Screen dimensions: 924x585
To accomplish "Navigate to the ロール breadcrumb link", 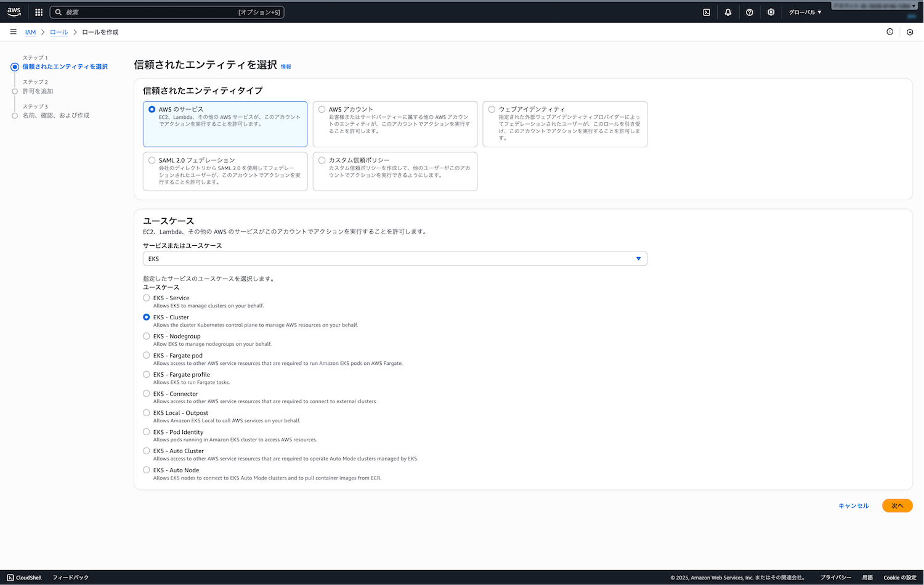I will (59, 32).
